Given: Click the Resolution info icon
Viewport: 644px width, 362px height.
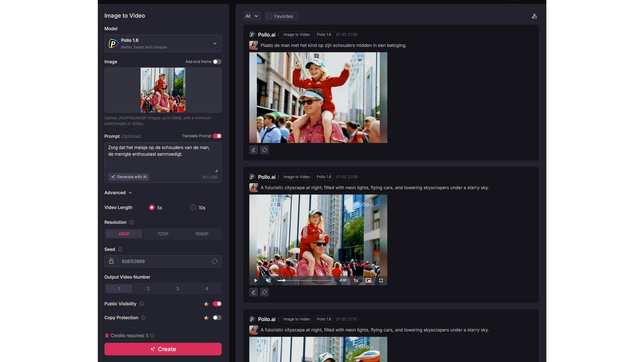Looking at the screenshot, I should (x=132, y=222).
